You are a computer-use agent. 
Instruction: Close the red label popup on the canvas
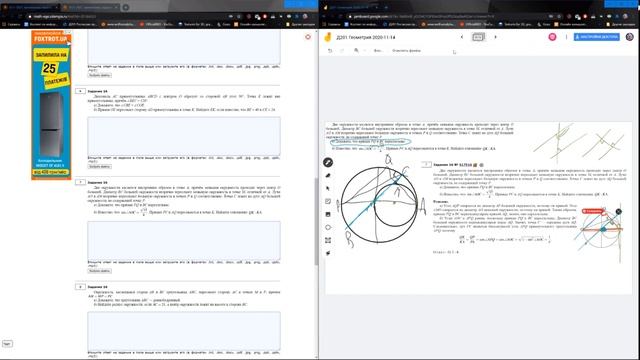tap(619, 211)
